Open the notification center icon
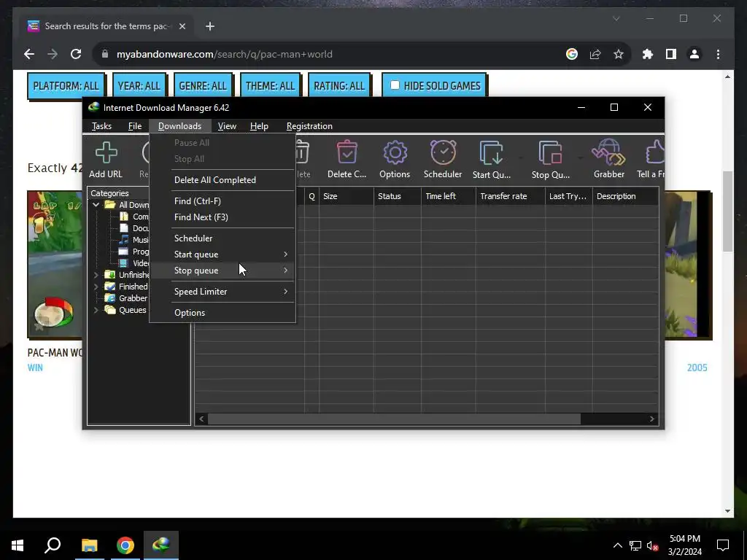 [x=723, y=545]
